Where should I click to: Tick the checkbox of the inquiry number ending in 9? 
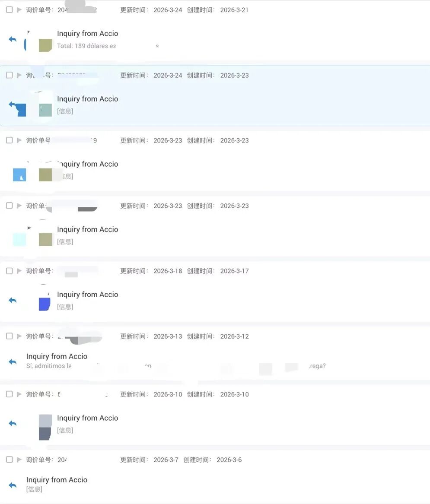pyautogui.click(x=10, y=140)
